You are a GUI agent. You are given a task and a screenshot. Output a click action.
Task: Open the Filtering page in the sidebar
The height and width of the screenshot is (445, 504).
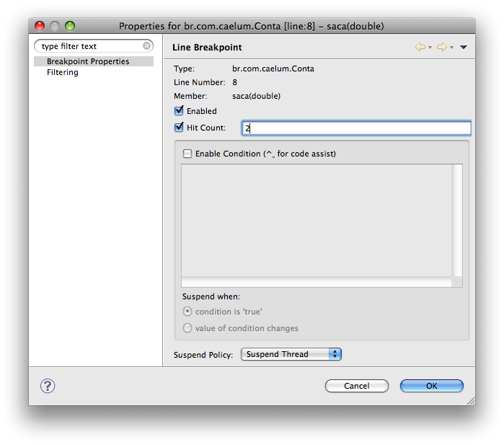[x=63, y=72]
